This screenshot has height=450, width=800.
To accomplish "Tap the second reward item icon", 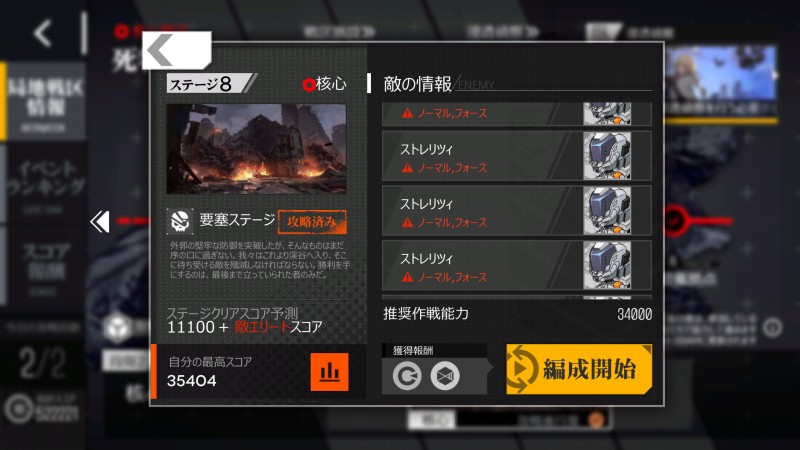I will pyautogui.click(x=445, y=377).
